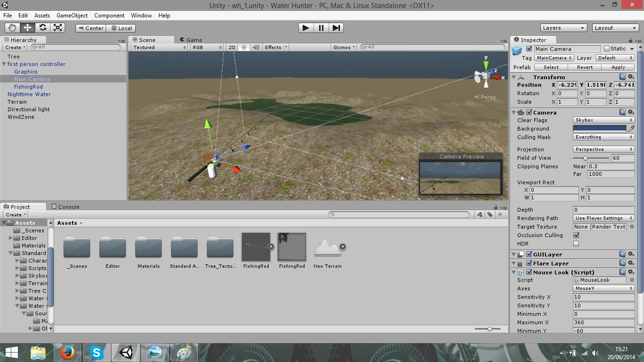Select the Move tool

click(28, 28)
